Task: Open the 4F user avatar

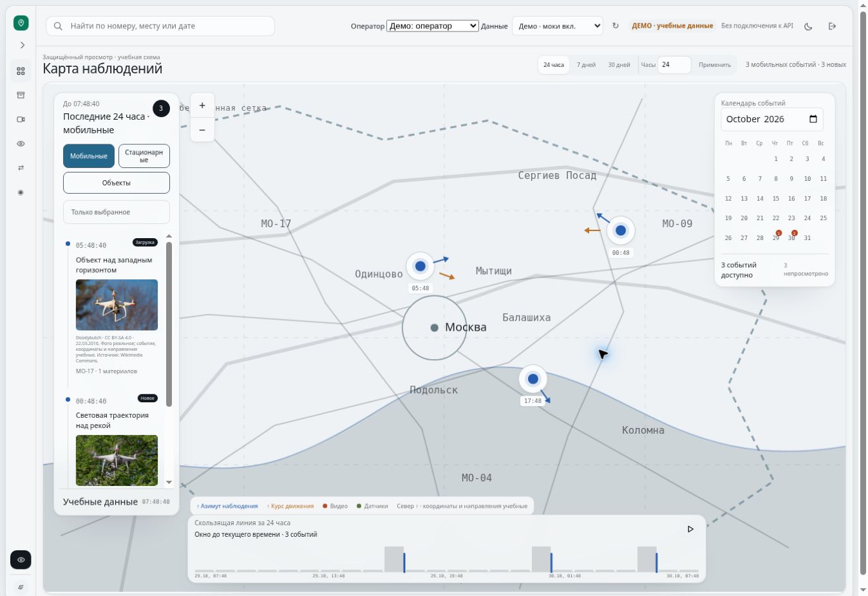Action: click(x=21, y=587)
